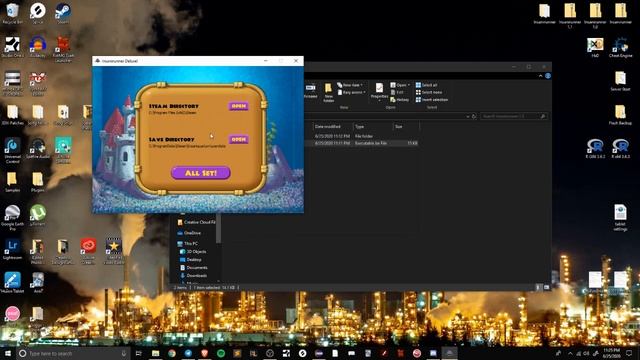Image resolution: width=640 pixels, height=360 pixels.
Task: Select Huion Tablet desktop icon
Action: [x=12, y=283]
